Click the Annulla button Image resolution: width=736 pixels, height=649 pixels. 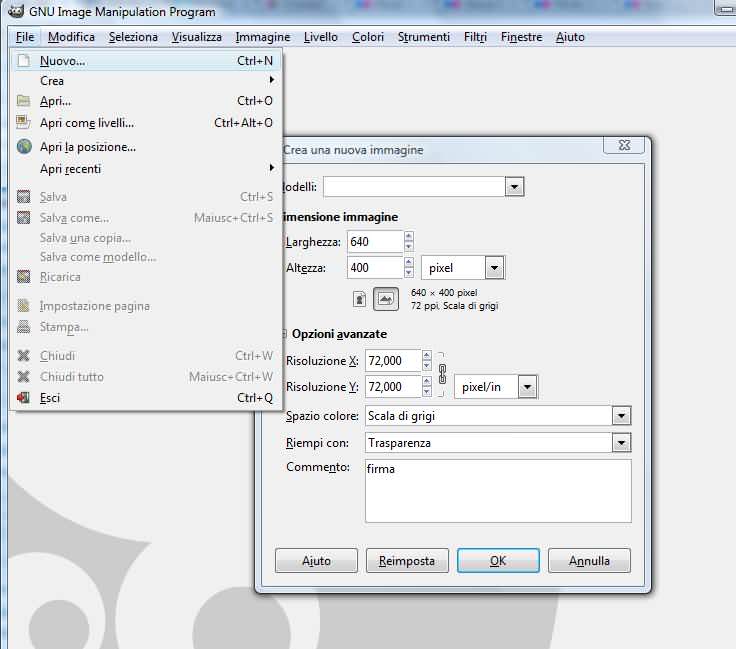[589, 561]
